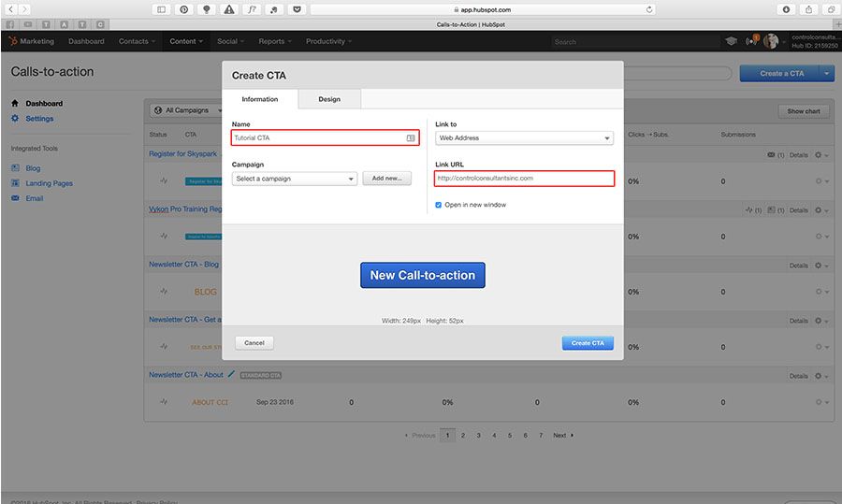Click pencil icon beside Newsletter CTA - About

pos(231,374)
